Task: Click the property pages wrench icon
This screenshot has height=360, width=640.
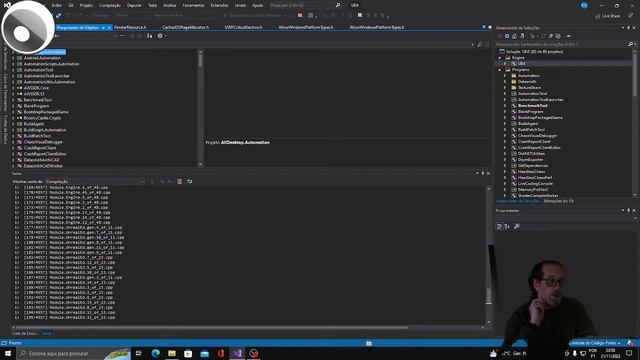Action: 517,226
